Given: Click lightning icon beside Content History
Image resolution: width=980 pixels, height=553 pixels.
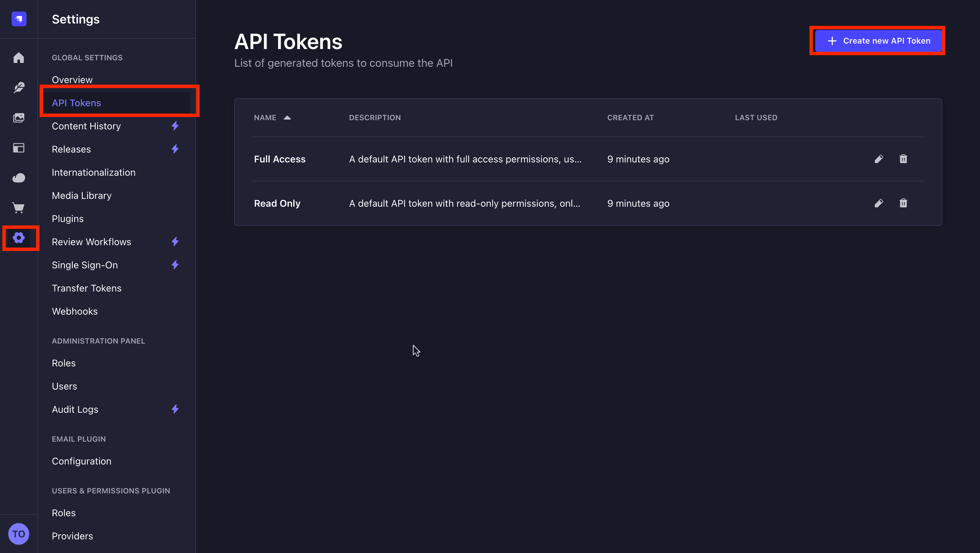Looking at the screenshot, I should (x=175, y=126).
